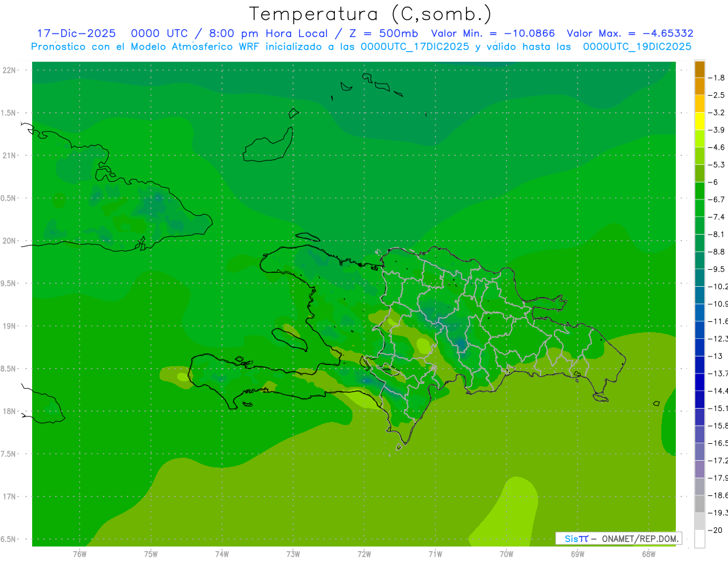This screenshot has height=562, width=728.
Task: Click the "20N" latitude label
Action: coord(9,241)
